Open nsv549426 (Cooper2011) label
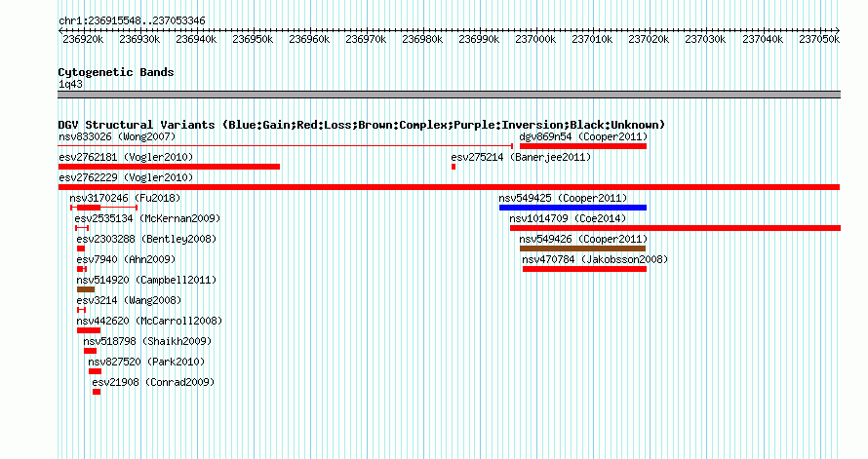The image size is (868, 459). [583, 239]
